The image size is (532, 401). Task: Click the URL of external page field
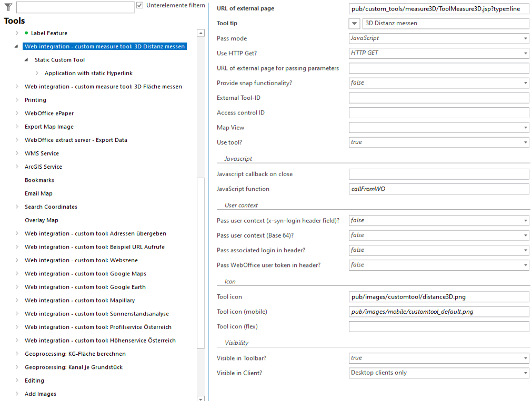(x=439, y=8)
